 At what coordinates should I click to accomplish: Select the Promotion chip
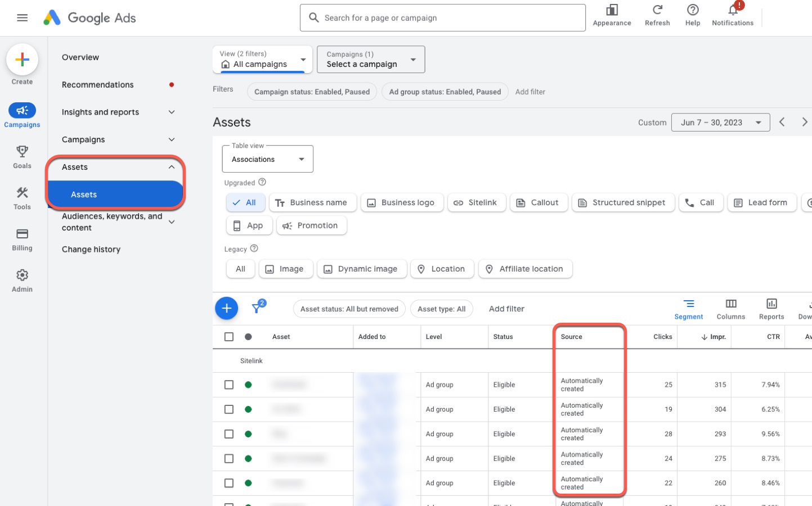click(311, 225)
